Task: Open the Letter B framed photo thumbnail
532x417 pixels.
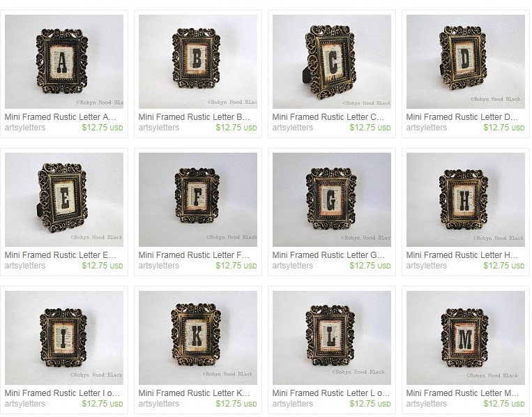Action: pyautogui.click(x=198, y=61)
